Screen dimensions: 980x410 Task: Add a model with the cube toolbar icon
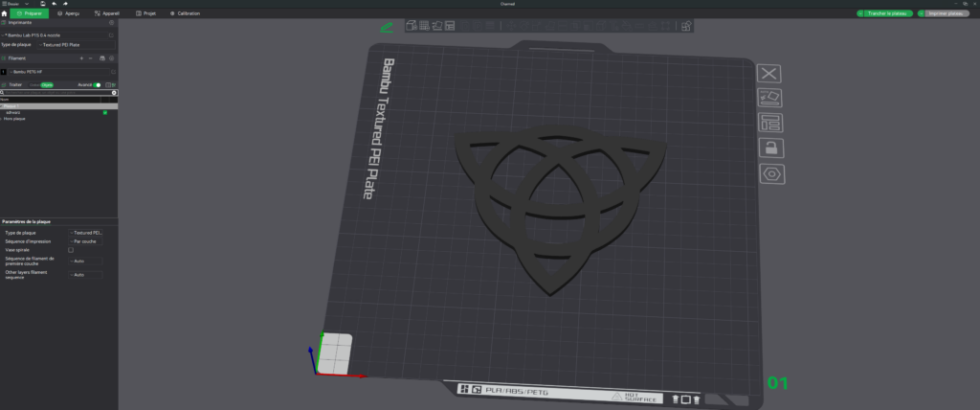(x=412, y=26)
